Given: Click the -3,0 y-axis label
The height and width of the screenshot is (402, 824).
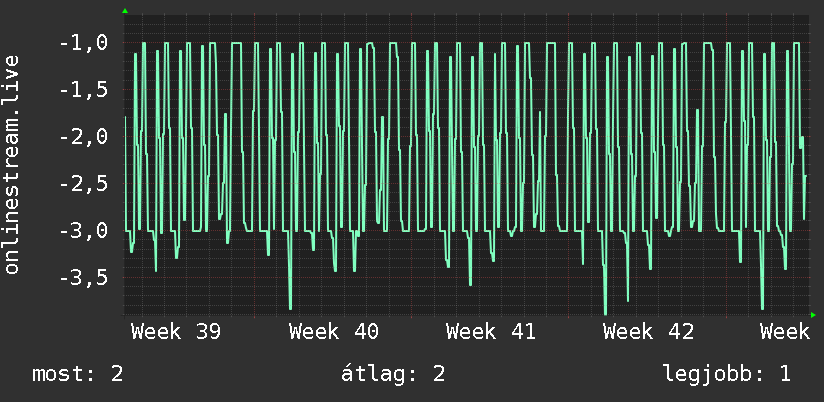Looking at the screenshot, I should tap(84, 231).
